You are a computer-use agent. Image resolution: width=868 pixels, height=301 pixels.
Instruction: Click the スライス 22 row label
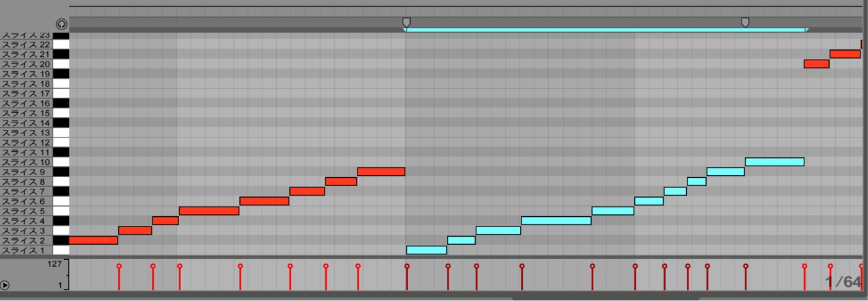pos(26,44)
